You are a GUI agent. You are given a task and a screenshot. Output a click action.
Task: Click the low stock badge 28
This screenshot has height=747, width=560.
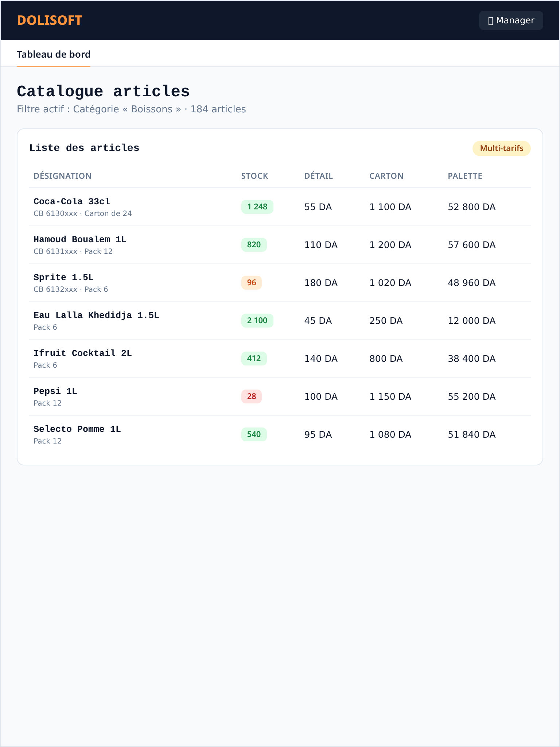click(252, 396)
